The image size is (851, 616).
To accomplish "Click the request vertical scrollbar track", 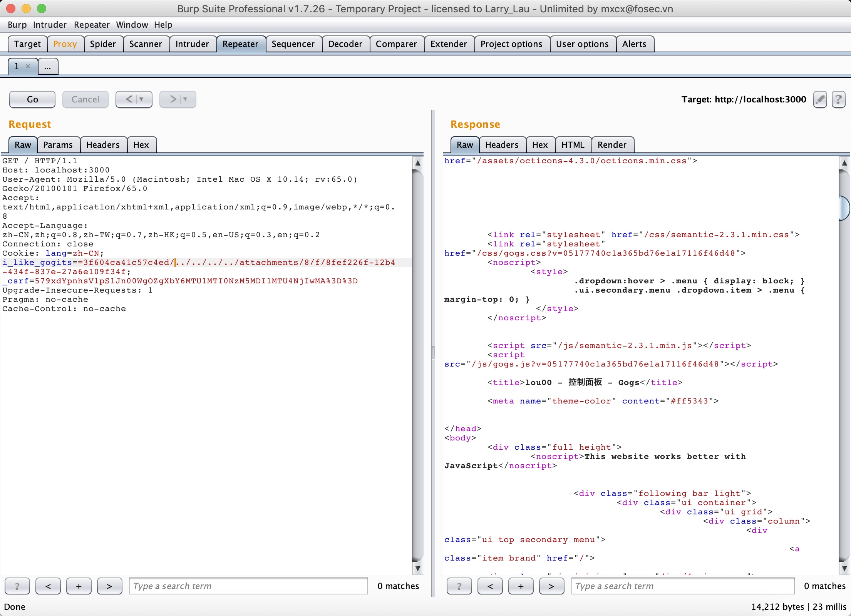I will 417,366.
